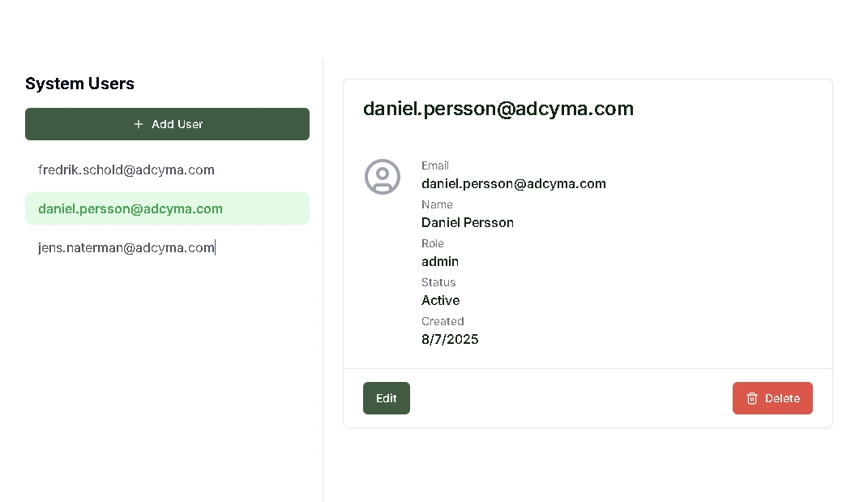The width and height of the screenshot is (868, 502).
Task: Click the Status field label
Action: pyautogui.click(x=438, y=282)
